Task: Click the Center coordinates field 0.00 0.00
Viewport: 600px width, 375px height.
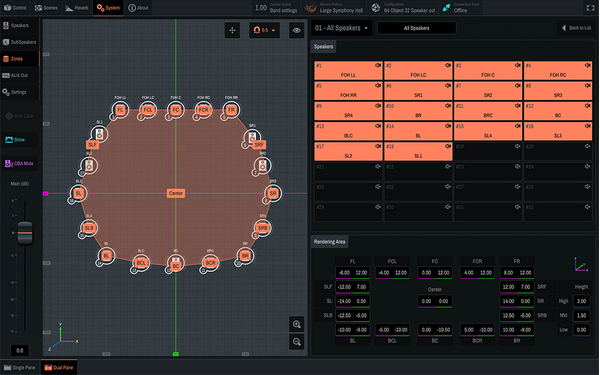Action: pos(435,301)
